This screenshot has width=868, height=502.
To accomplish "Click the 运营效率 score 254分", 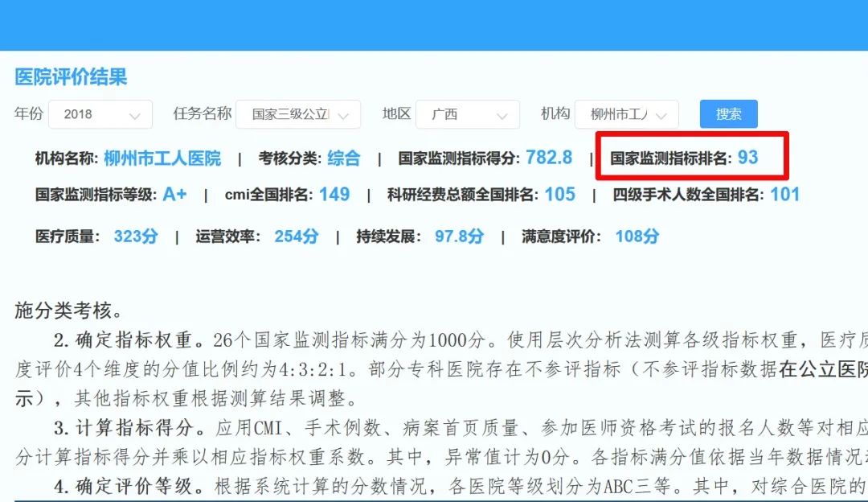I will click(x=296, y=237).
